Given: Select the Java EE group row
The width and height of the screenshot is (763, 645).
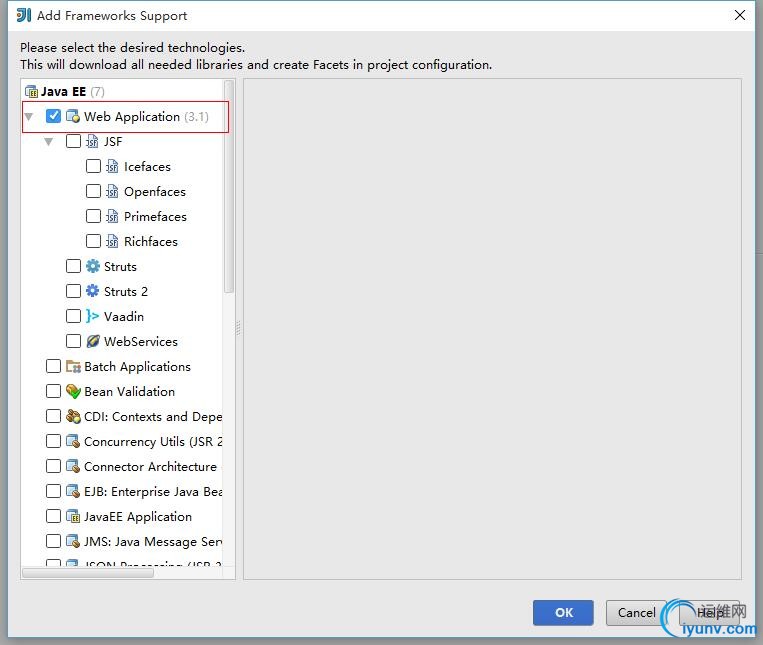Looking at the screenshot, I should tap(123, 91).
